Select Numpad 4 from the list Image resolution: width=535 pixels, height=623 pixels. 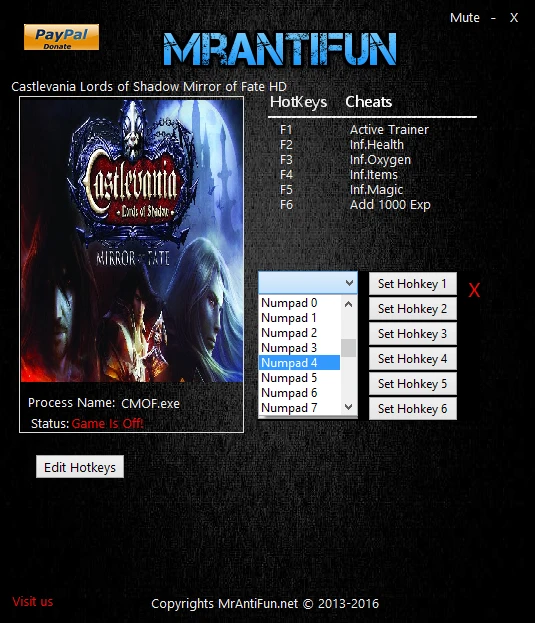299,363
